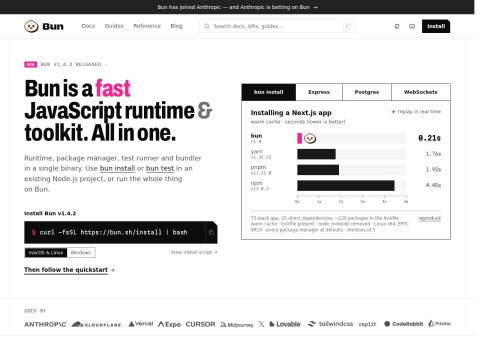The image size is (480, 360).
Task: Select the bun install tab
Action: [269, 92]
